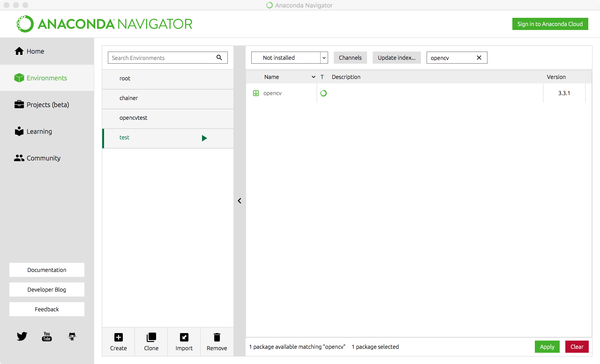This screenshot has height=364, width=600.
Task: Open the Not installed filter dropdown
Action: (324, 58)
